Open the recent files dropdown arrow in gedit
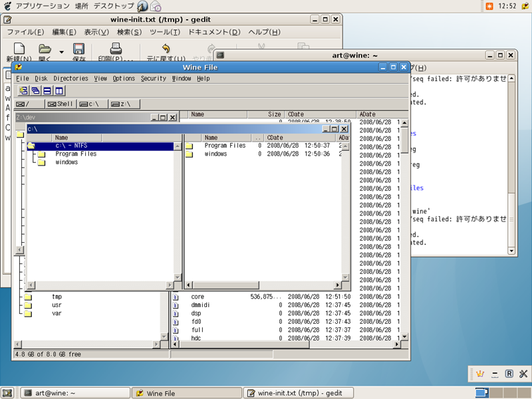This screenshot has width=532, height=399. click(61, 52)
